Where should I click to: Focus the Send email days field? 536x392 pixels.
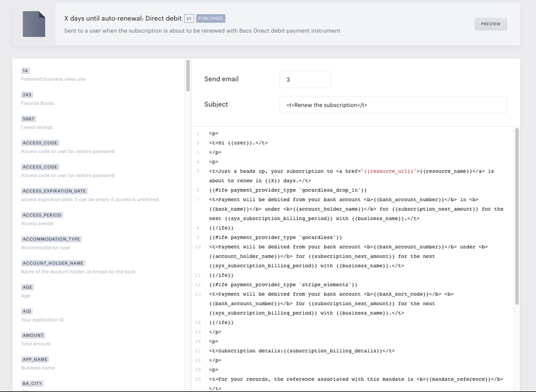click(306, 79)
